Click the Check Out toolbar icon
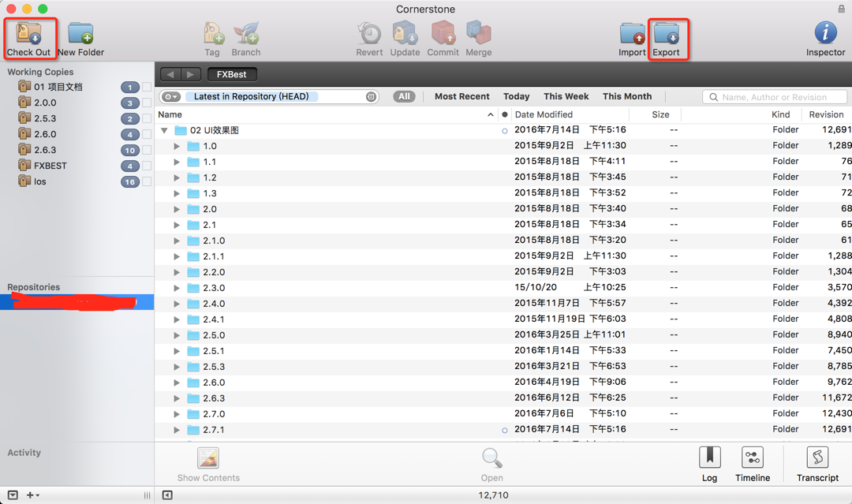 click(29, 34)
